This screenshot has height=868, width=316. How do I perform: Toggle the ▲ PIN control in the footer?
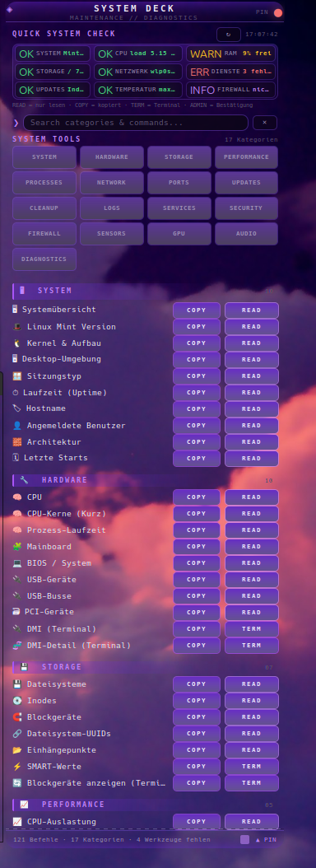point(266,840)
